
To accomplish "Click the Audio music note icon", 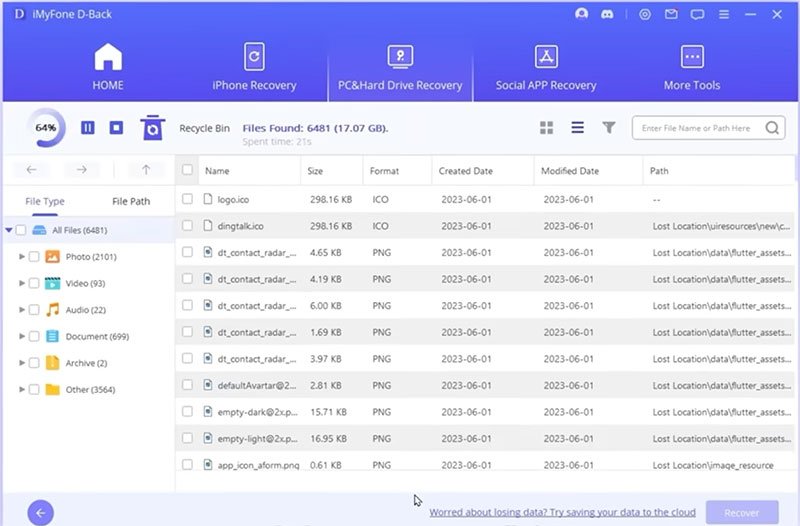I will pos(53,309).
